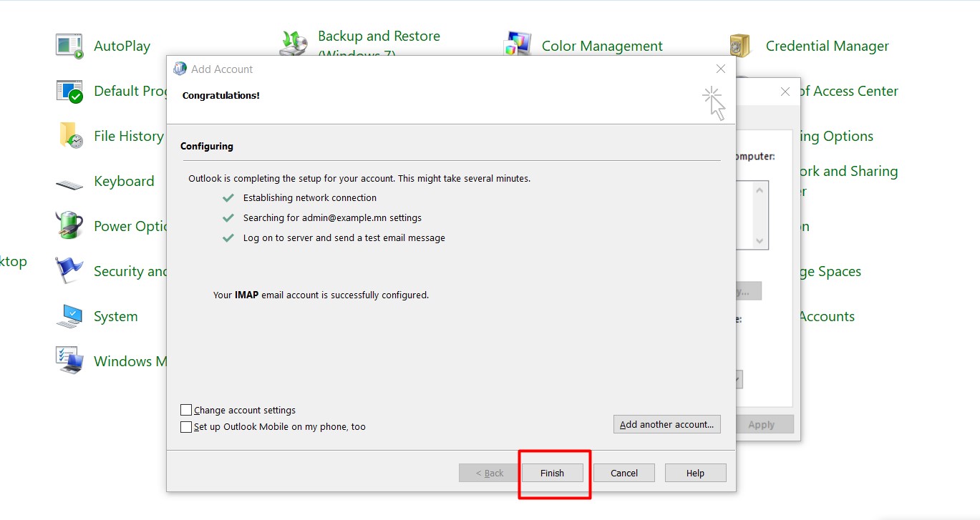The height and width of the screenshot is (520, 980).
Task: Open the Default Programs icon
Action: [69, 91]
